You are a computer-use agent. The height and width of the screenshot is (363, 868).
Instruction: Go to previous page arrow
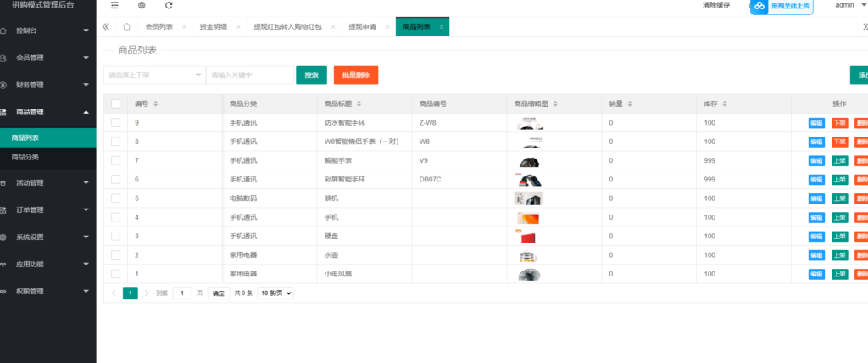pos(114,293)
